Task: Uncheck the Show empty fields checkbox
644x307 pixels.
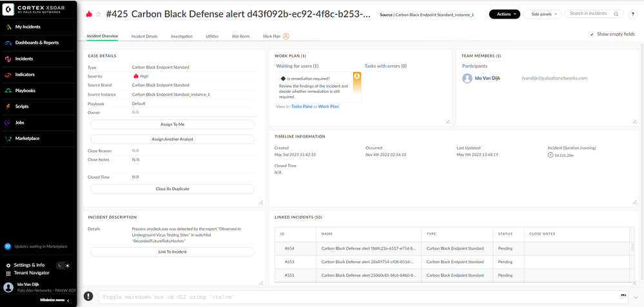Action: (592, 34)
